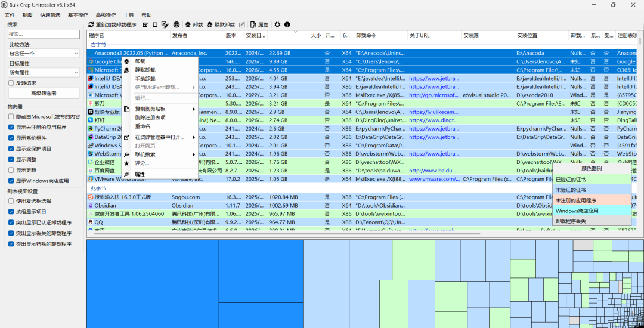Click the 评分 star icon in context menu
This screenshot has height=328, width=644.
tap(127, 163)
